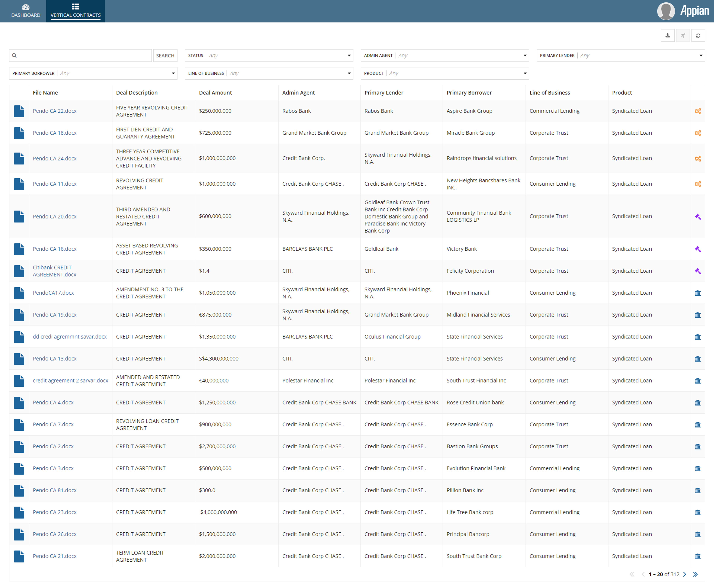714x588 pixels.
Task: Jump to last page of results
Action: click(695, 574)
